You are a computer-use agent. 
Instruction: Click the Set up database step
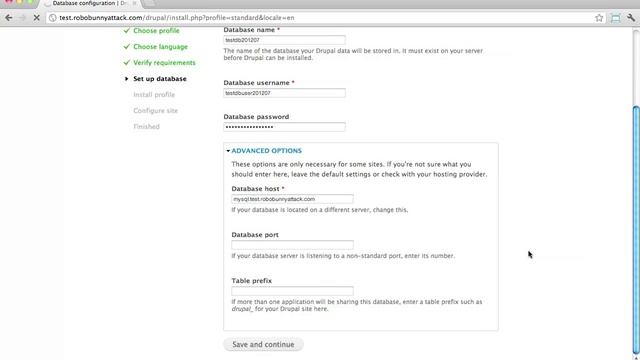pyautogui.click(x=160, y=79)
